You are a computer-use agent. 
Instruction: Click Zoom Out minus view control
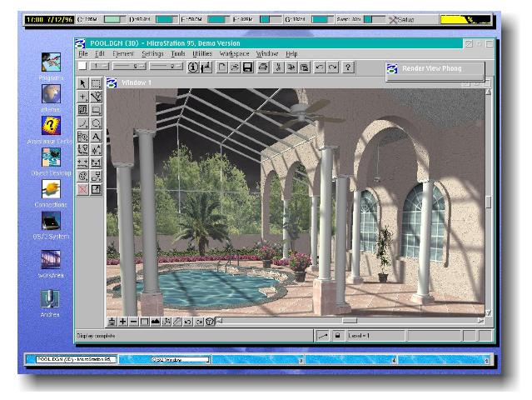(133, 321)
